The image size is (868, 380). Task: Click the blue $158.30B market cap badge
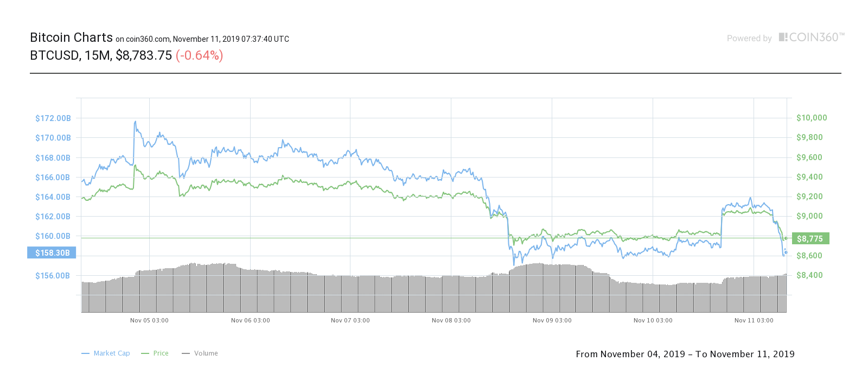coord(52,253)
